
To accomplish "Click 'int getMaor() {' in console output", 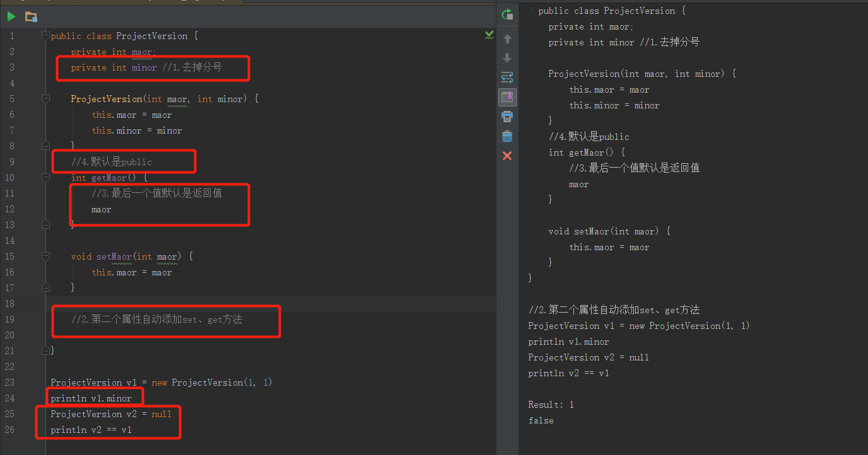I will click(587, 153).
